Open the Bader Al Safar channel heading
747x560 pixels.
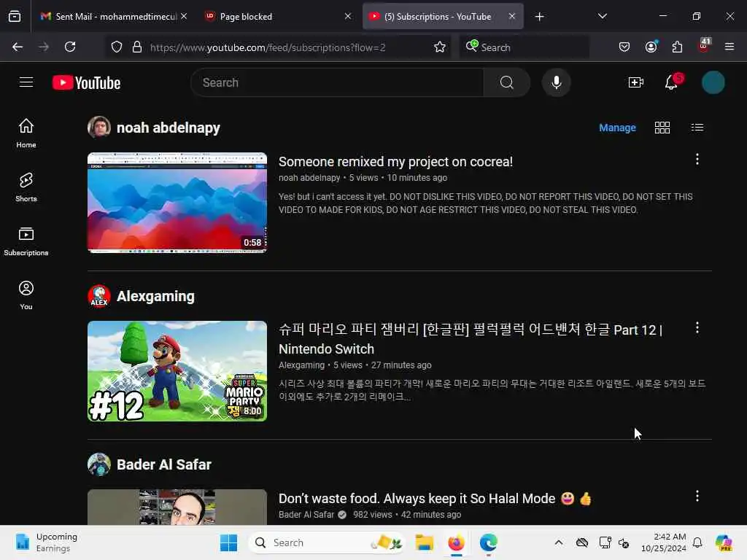[164, 464]
